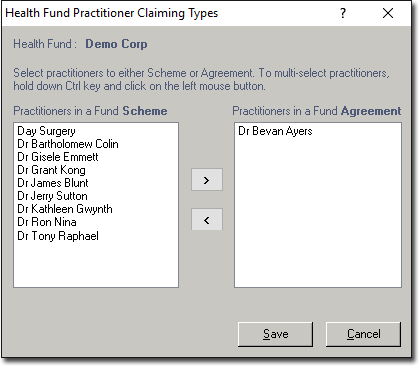The height and width of the screenshot is (366, 419).
Task: Close the Claiming Types dialog
Action: click(388, 13)
